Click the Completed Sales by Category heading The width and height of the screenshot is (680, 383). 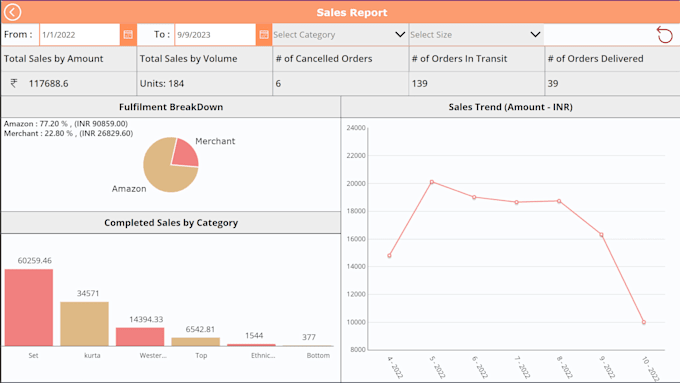[171, 223]
